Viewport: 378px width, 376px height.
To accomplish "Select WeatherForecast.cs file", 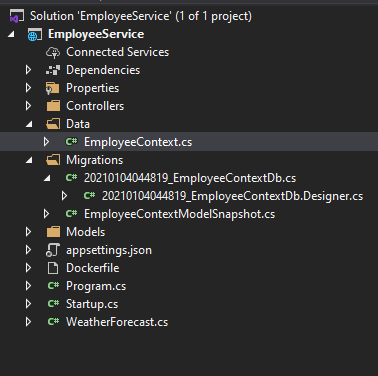I will (x=117, y=322).
